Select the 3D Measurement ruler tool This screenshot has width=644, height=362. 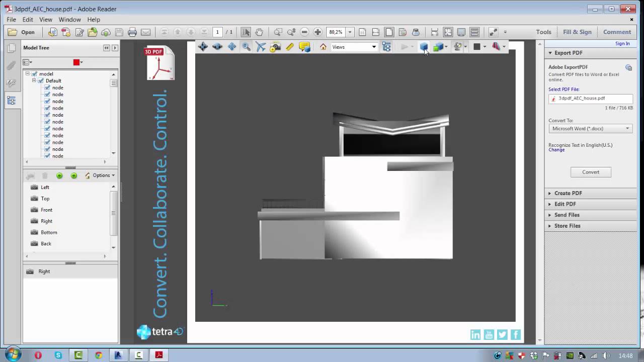pyautogui.click(x=290, y=47)
